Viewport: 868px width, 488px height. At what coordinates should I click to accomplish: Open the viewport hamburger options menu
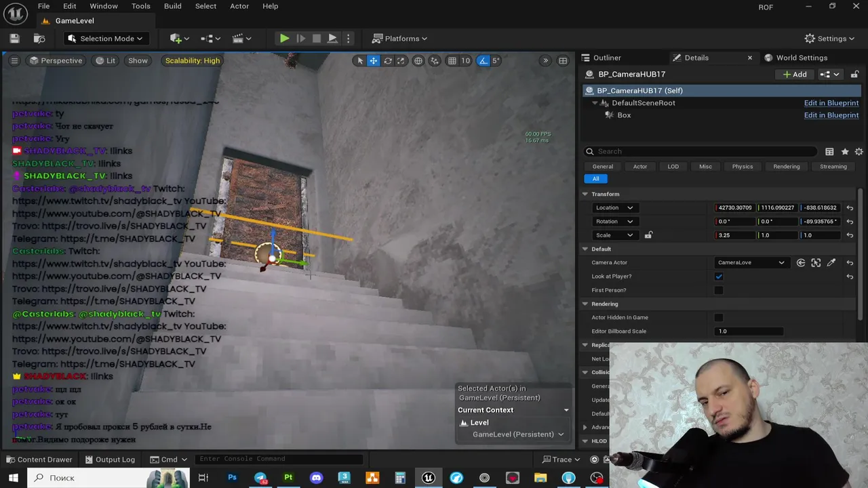pyautogui.click(x=14, y=60)
